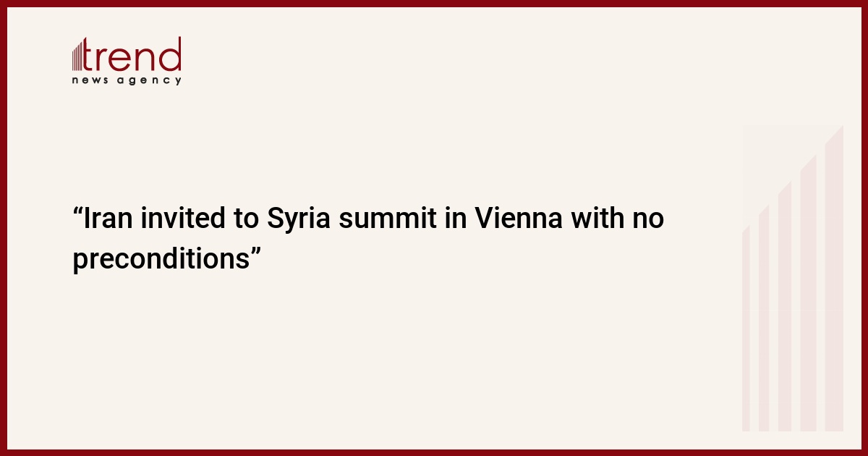This screenshot has width=868, height=456.
Task: Select the 'news agency' tagline text
Action: [127, 80]
